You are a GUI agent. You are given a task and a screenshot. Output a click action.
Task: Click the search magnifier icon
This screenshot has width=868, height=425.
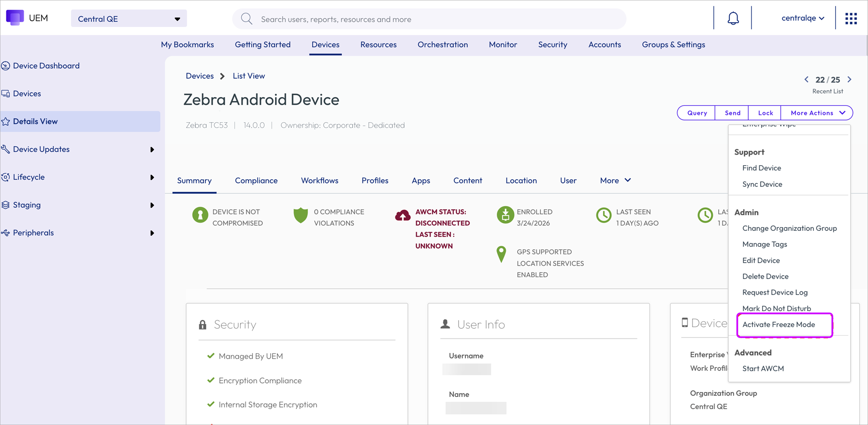tap(246, 19)
